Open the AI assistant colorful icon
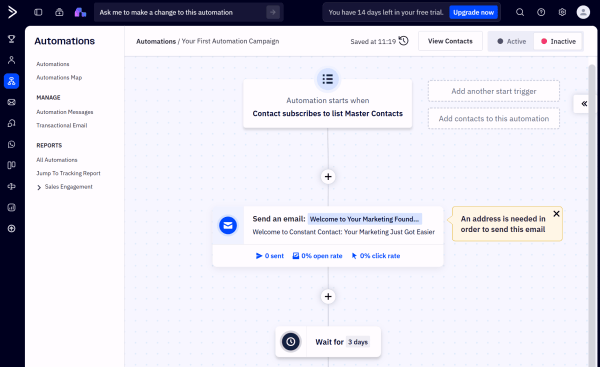 click(80, 12)
